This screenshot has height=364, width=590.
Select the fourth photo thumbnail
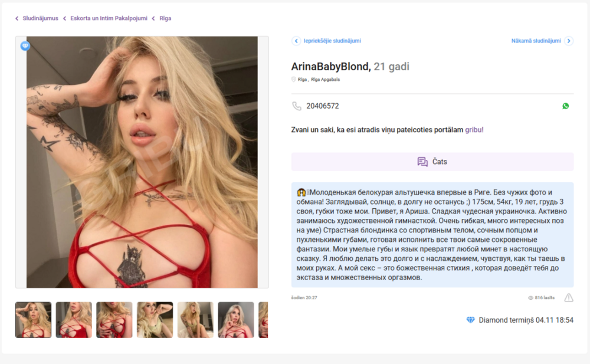click(x=155, y=320)
